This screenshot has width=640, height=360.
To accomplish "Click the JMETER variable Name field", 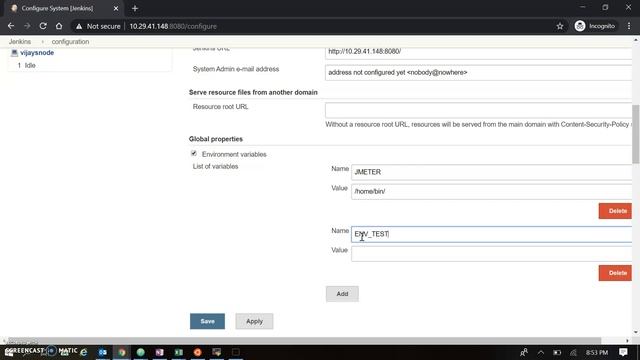I will coord(491,172).
